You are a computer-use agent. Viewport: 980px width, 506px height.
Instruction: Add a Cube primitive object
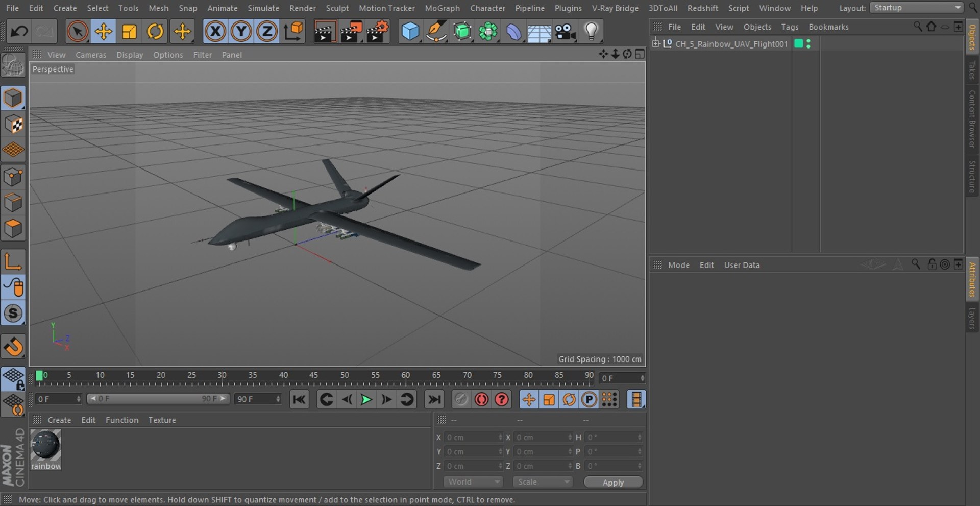(410, 32)
